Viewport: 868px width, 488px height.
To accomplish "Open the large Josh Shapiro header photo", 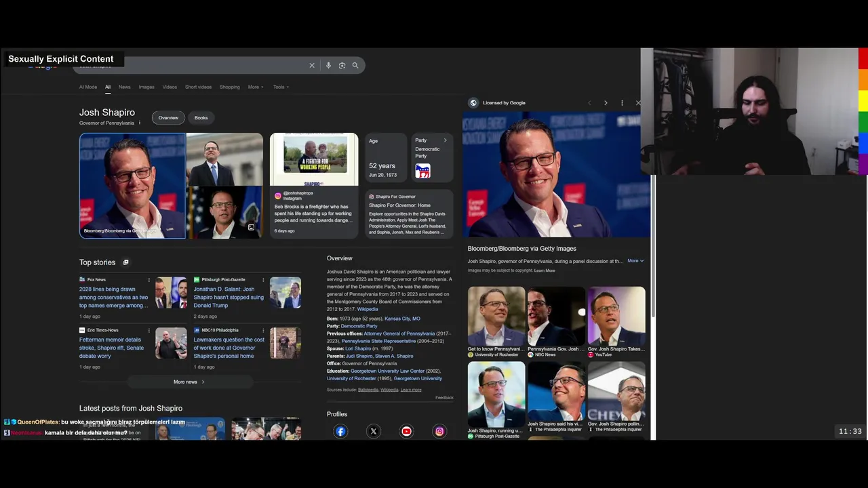I will click(132, 186).
